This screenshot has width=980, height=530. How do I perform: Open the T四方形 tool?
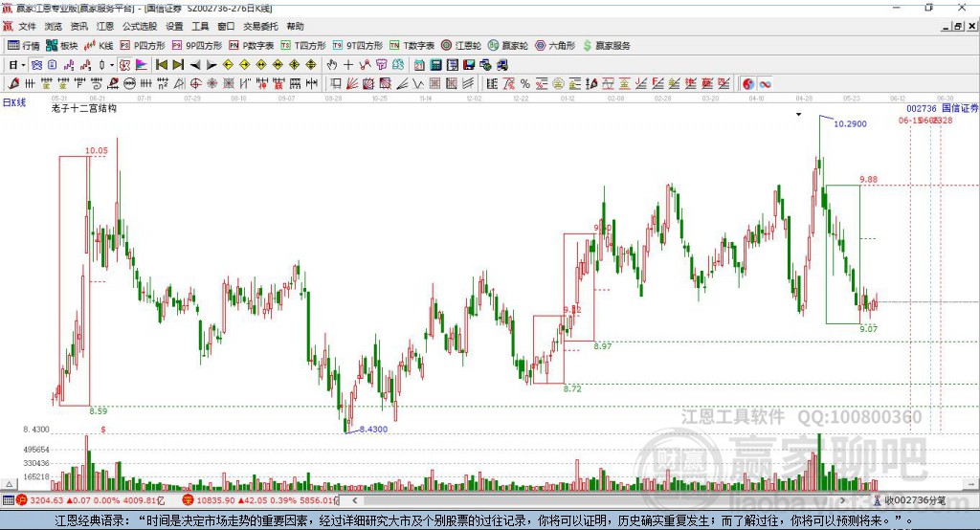(x=303, y=46)
